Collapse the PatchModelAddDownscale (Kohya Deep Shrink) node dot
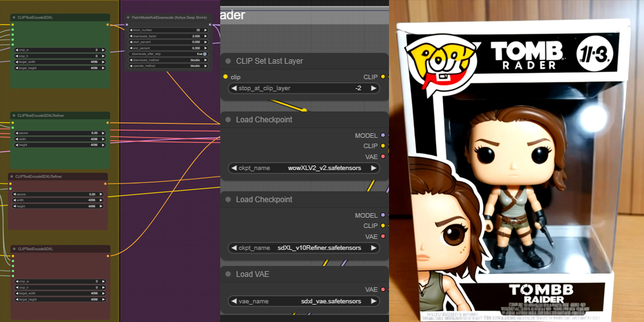The image size is (644, 322). tap(128, 17)
